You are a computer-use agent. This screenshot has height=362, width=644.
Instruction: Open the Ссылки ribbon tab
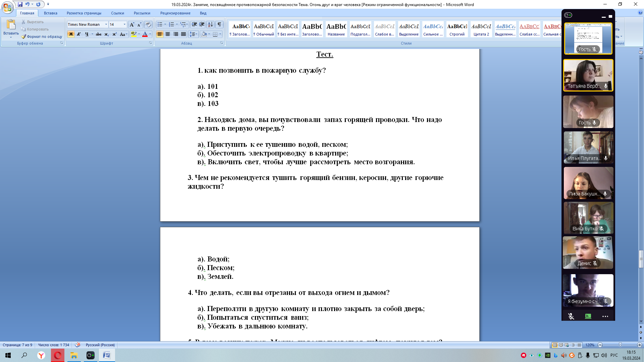click(x=117, y=13)
